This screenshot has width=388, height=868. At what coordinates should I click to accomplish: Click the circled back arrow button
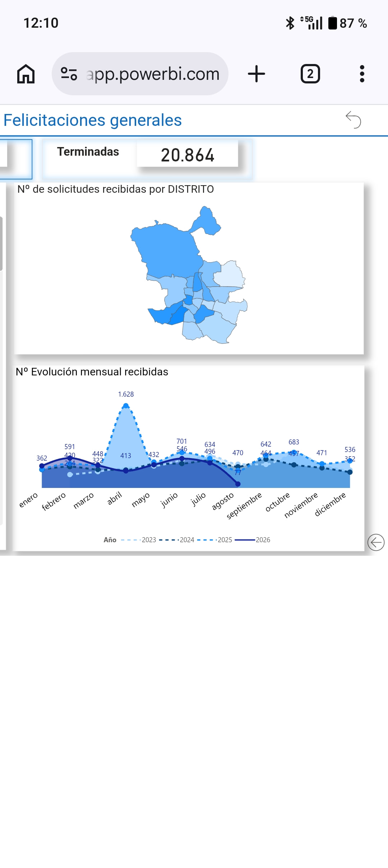pos(376,542)
